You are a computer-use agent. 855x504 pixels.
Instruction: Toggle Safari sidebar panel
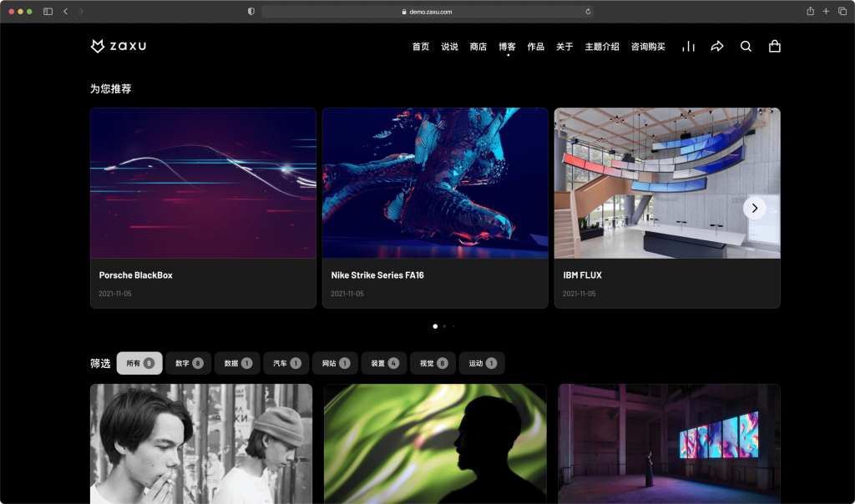point(48,12)
